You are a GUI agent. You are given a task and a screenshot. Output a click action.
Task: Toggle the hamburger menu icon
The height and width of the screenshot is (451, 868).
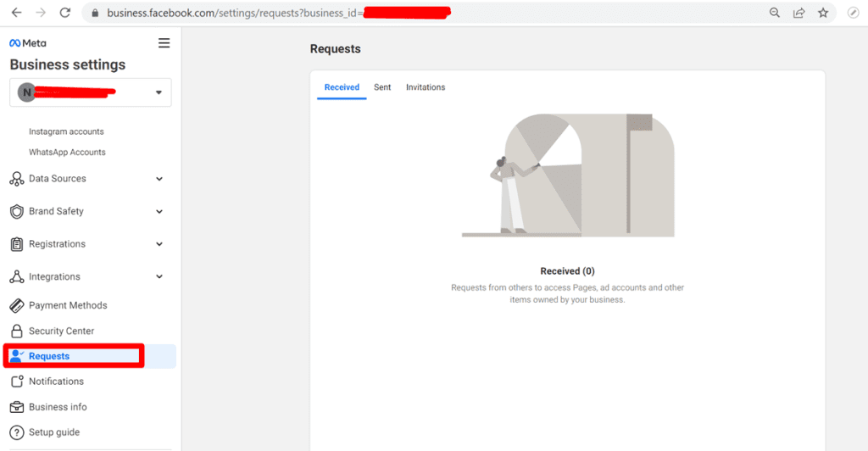tap(164, 43)
